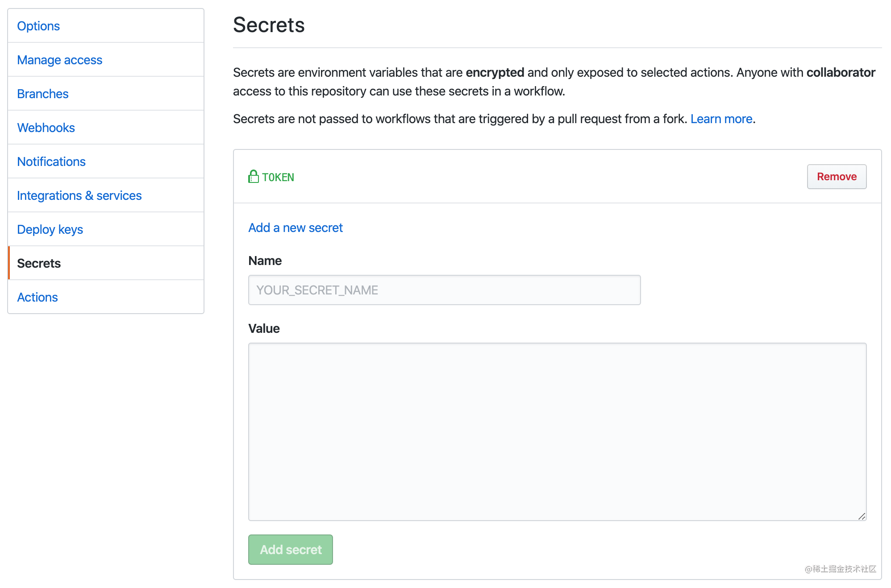Click the green lock icon beside TOKEN

pyautogui.click(x=253, y=177)
